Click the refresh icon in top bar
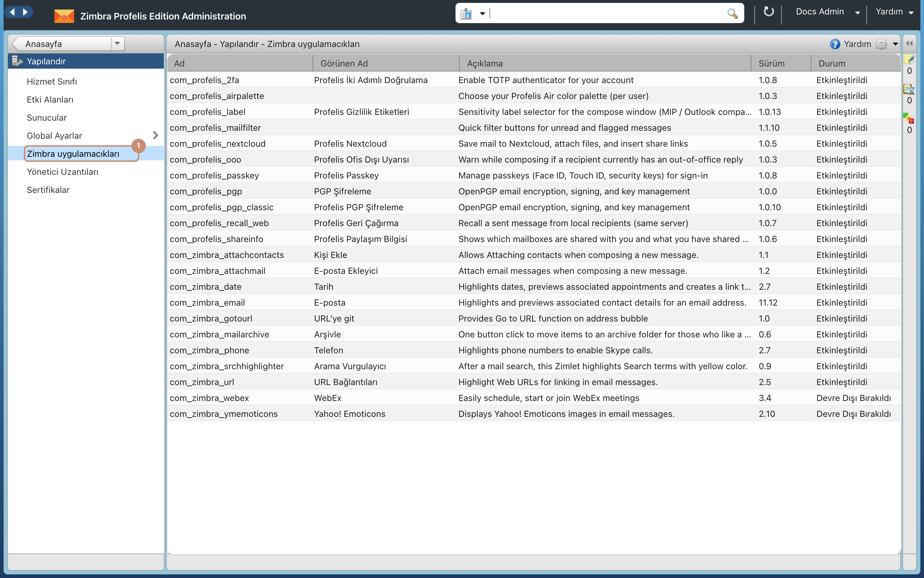924x578 pixels. point(768,12)
